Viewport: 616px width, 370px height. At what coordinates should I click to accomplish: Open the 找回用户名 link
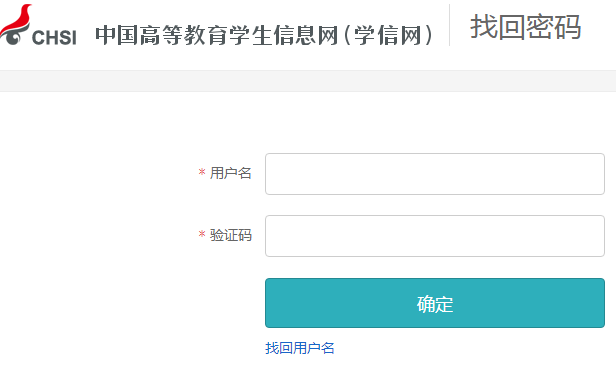coord(300,348)
